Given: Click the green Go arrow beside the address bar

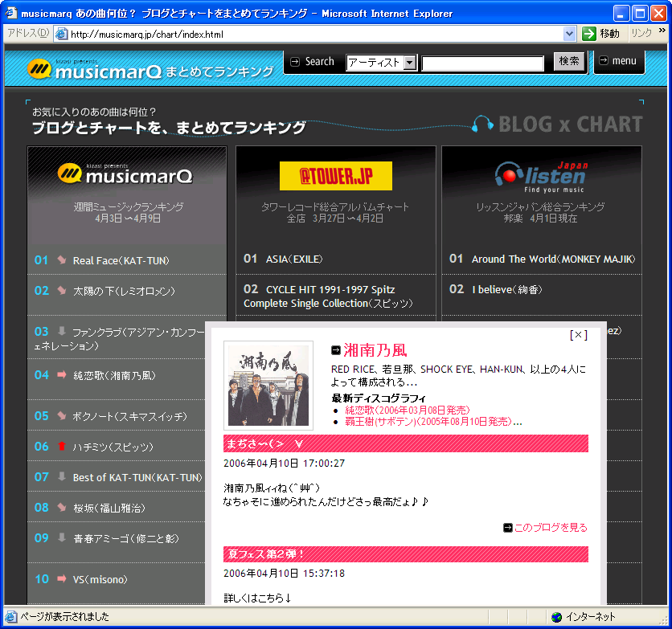Looking at the screenshot, I should coord(589,34).
